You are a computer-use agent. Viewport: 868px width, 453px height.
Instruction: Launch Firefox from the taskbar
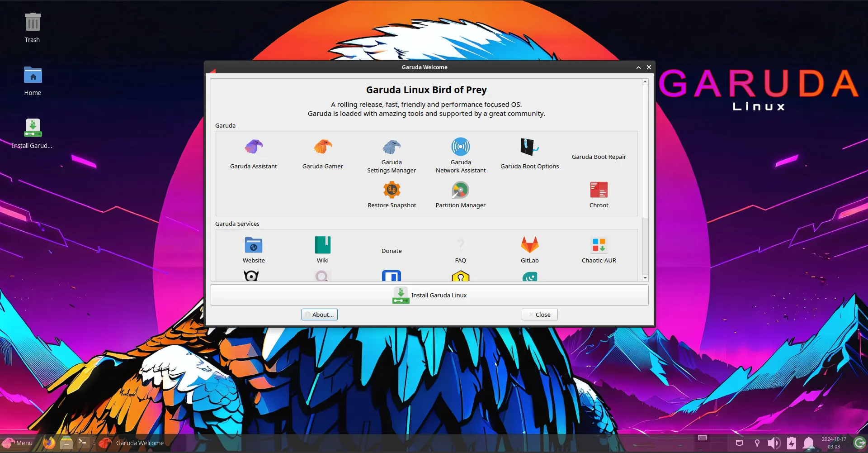(49, 443)
